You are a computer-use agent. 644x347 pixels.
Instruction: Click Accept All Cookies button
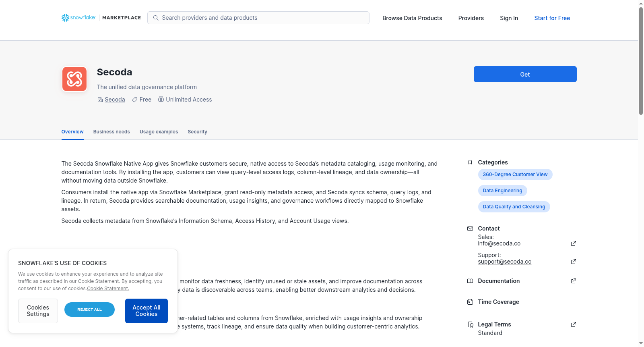pyautogui.click(x=147, y=311)
